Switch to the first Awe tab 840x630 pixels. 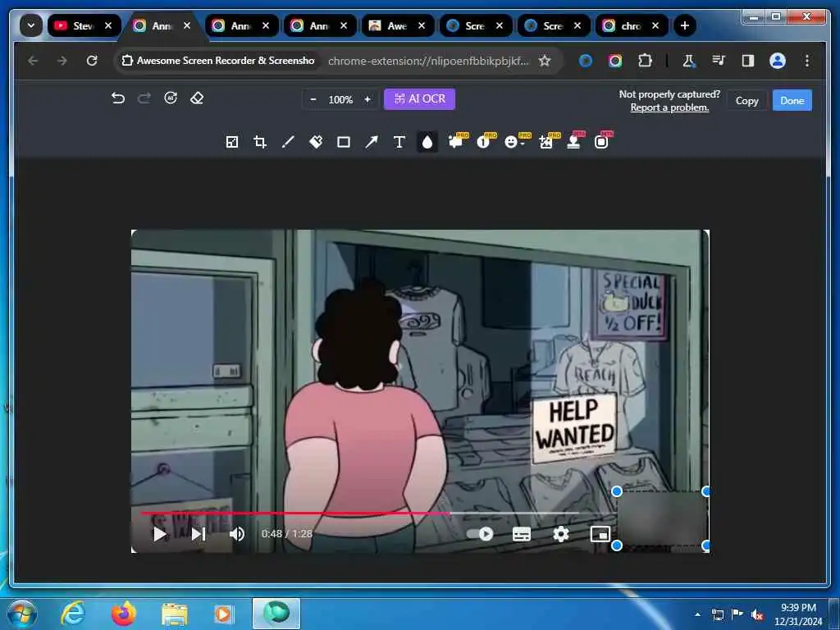[x=397, y=25]
